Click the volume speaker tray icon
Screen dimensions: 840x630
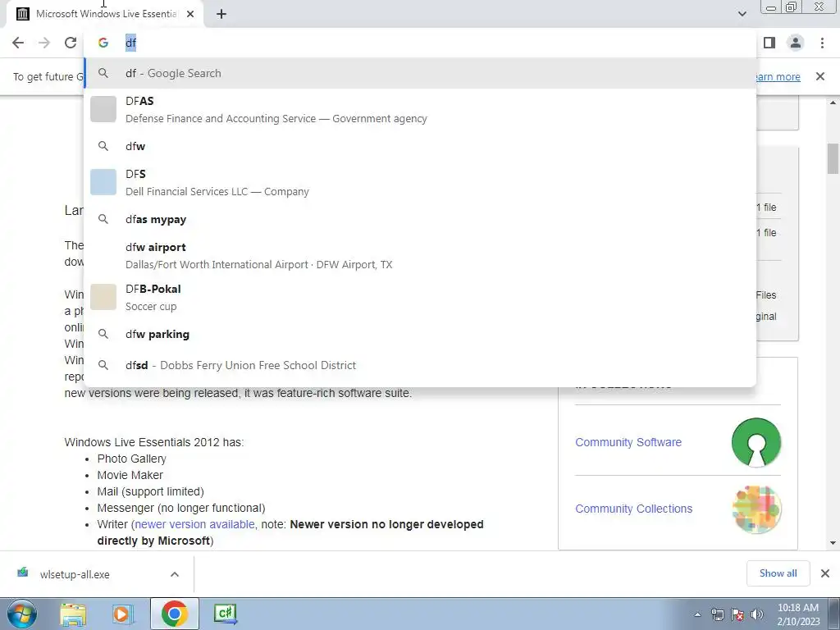tap(757, 615)
